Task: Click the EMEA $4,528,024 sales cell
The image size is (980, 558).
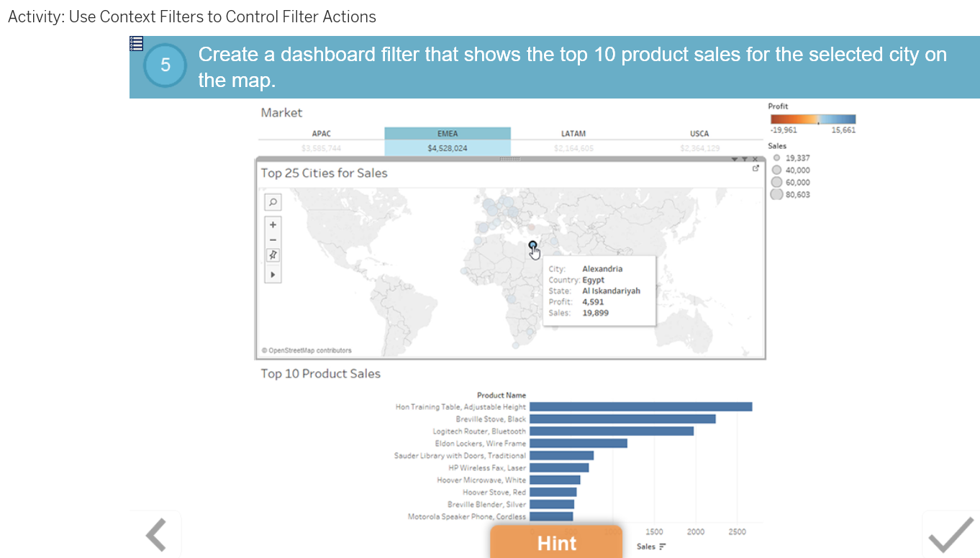Action: pyautogui.click(x=448, y=148)
